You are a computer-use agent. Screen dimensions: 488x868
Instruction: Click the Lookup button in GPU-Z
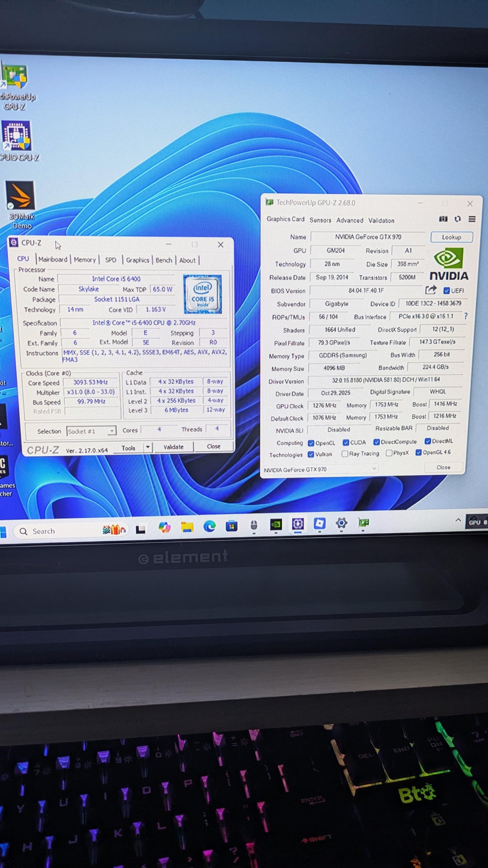451,237
